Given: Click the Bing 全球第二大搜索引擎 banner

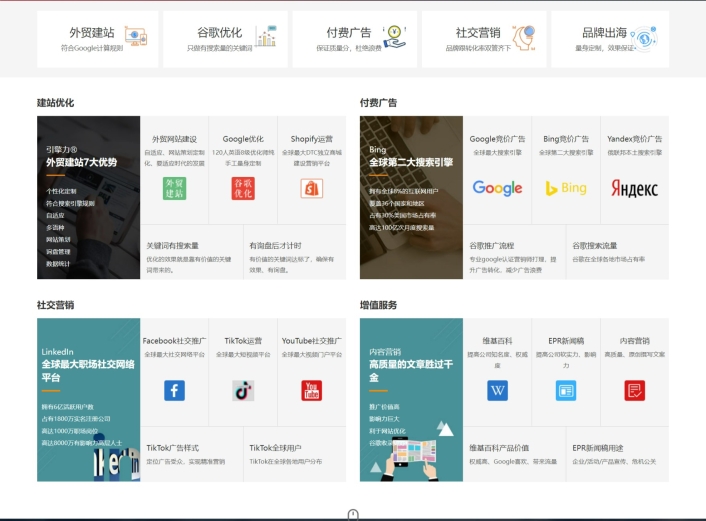Looking at the screenshot, I should pyautogui.click(x=411, y=198).
